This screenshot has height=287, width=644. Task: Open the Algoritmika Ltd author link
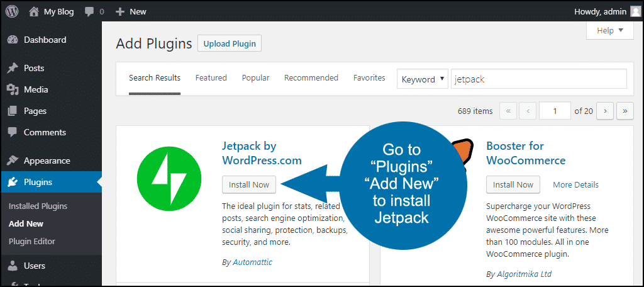coord(524,274)
